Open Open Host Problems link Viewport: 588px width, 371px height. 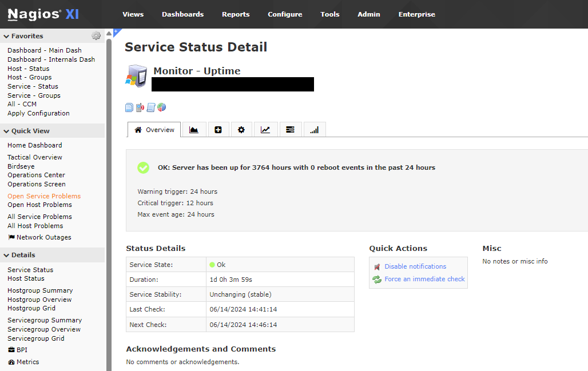tap(39, 205)
